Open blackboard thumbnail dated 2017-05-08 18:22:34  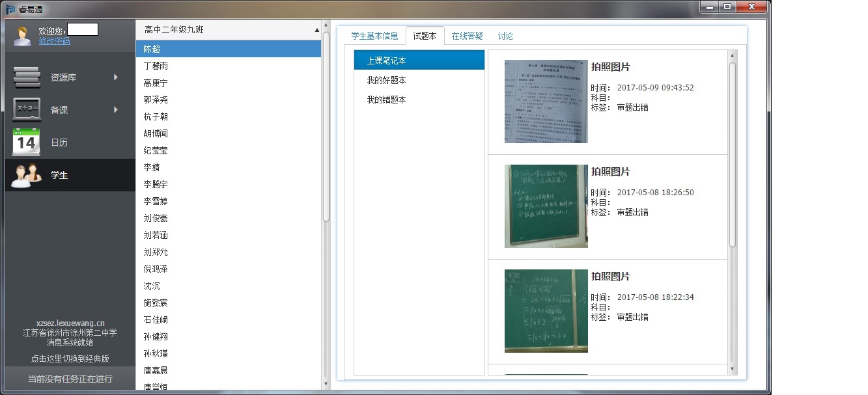click(x=546, y=311)
